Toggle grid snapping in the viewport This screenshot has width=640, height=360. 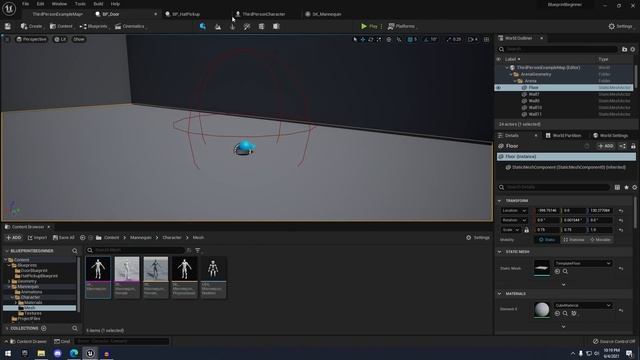410,39
